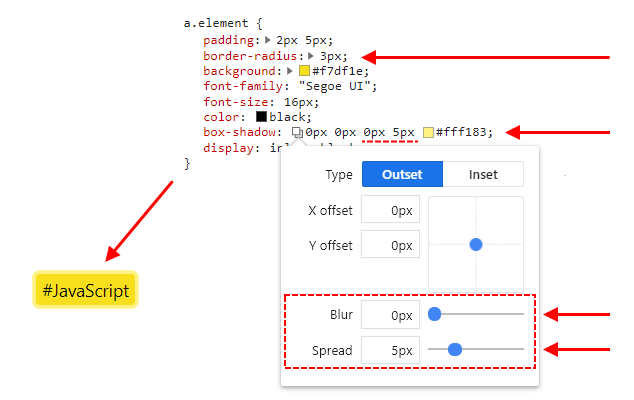The width and height of the screenshot is (634, 400).
Task: Open the box-shadow editor icon
Action: 297,132
